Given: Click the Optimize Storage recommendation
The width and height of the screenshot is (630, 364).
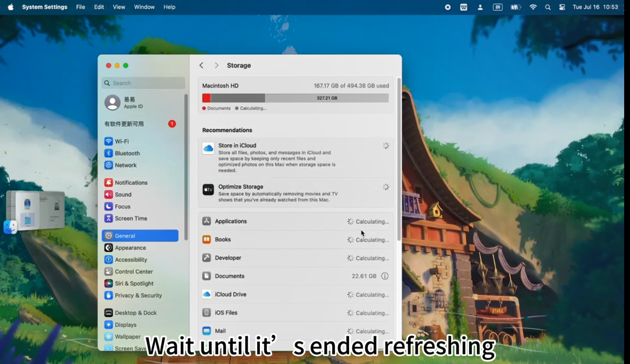Looking at the screenshot, I should coord(296,193).
